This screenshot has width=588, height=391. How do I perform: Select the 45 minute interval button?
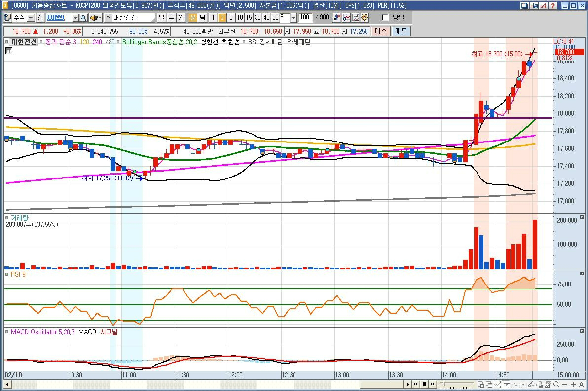pyautogui.click(x=266, y=18)
